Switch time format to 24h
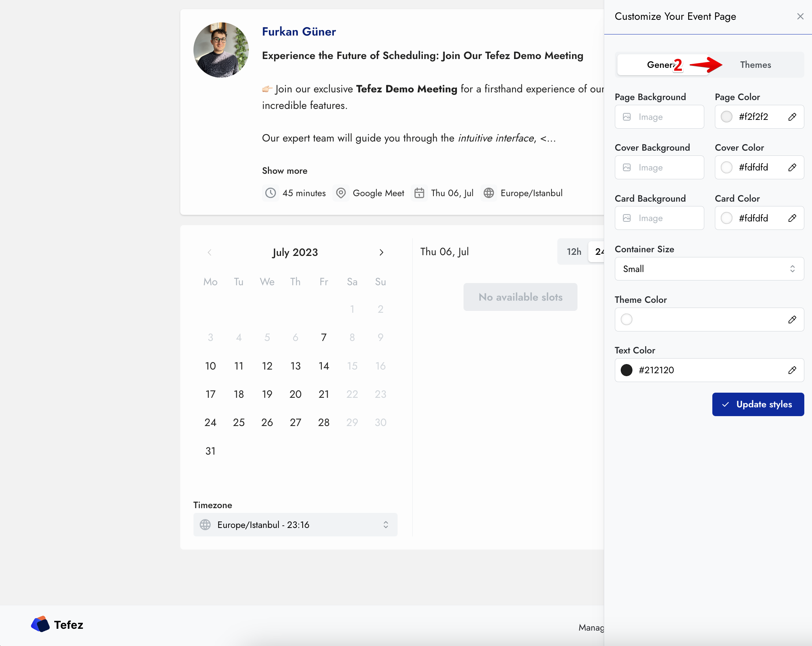This screenshot has height=646, width=812. tap(597, 252)
